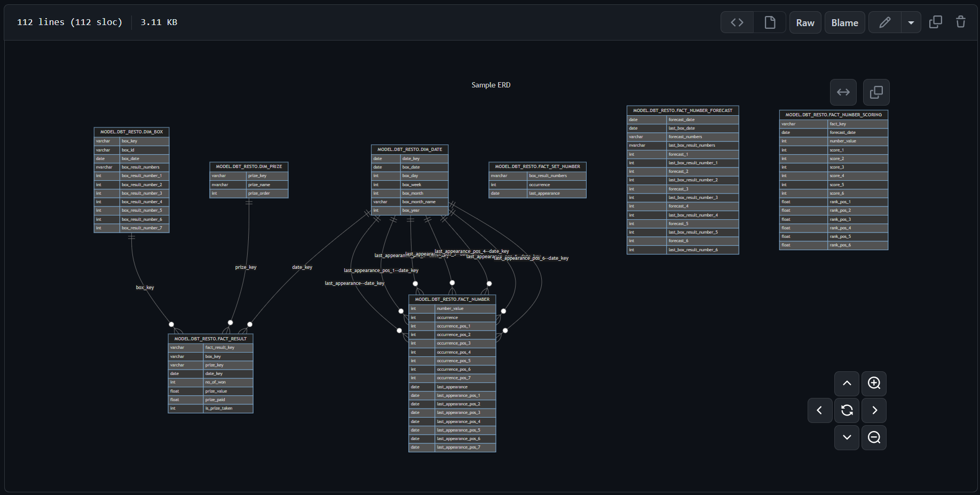Click the FACT_NUMBER table header

[x=452, y=299]
